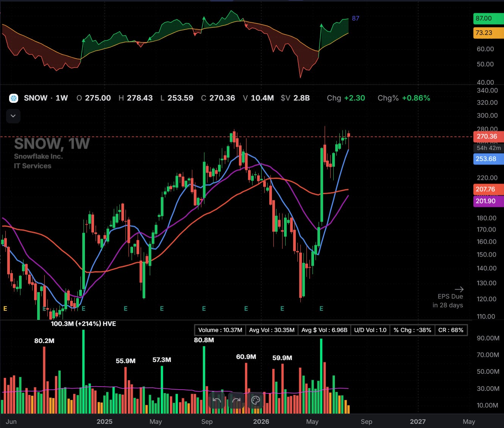Click the purple 201.90 moving average label
Screen dimensions: 504x428
click(488, 201)
